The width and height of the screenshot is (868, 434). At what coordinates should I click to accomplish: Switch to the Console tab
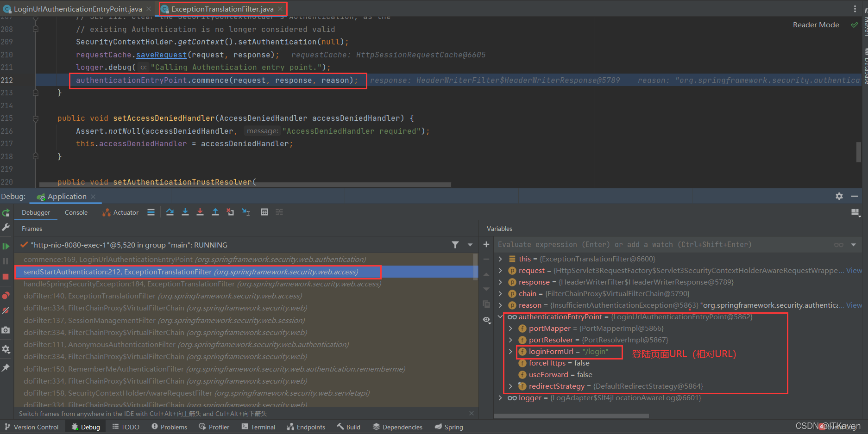point(75,212)
